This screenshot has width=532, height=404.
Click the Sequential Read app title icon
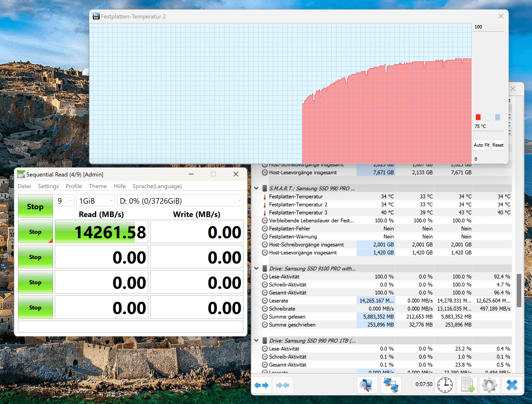coord(21,174)
